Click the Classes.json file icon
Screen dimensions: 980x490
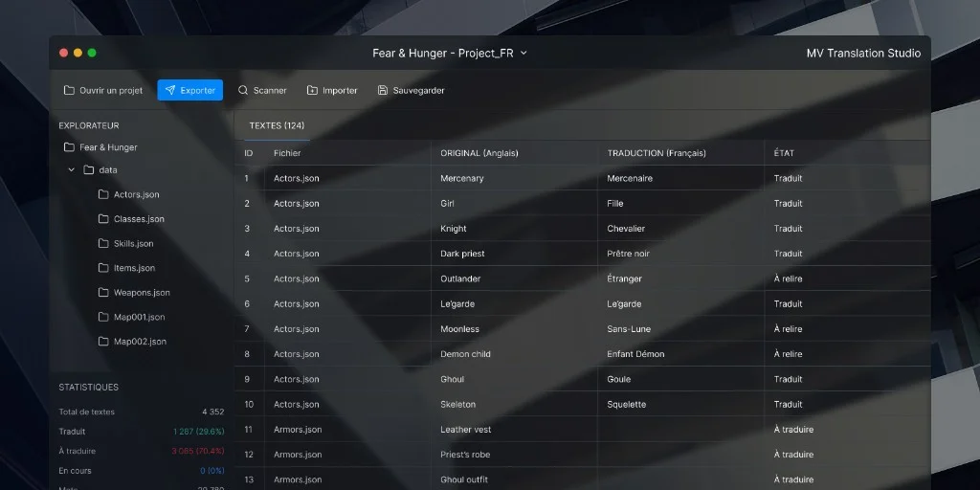click(103, 219)
